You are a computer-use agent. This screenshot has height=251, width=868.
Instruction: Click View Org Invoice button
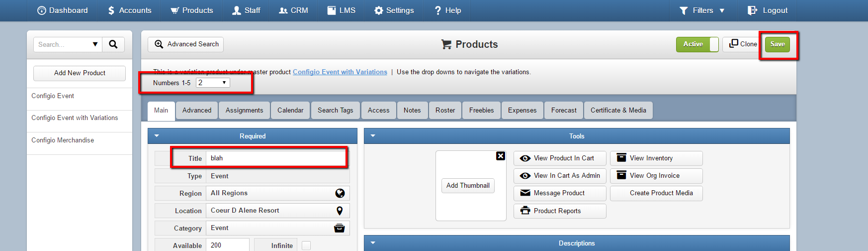click(x=656, y=176)
